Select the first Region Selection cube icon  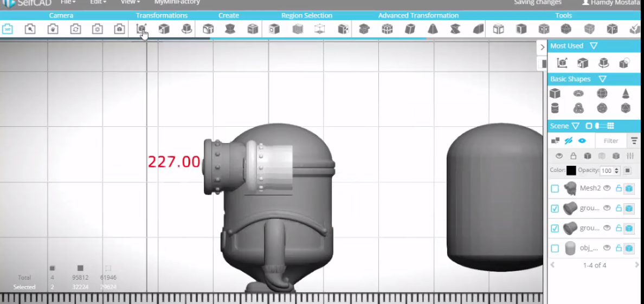tap(274, 29)
